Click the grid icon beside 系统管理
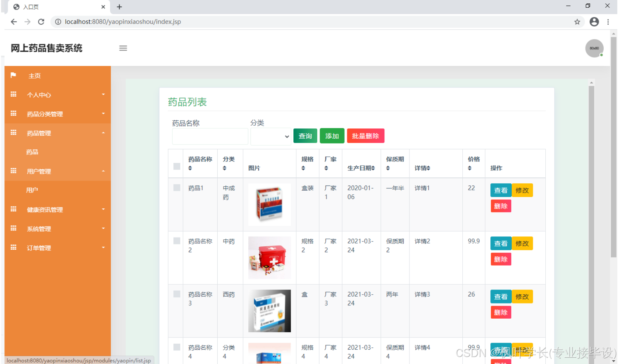 13,228
